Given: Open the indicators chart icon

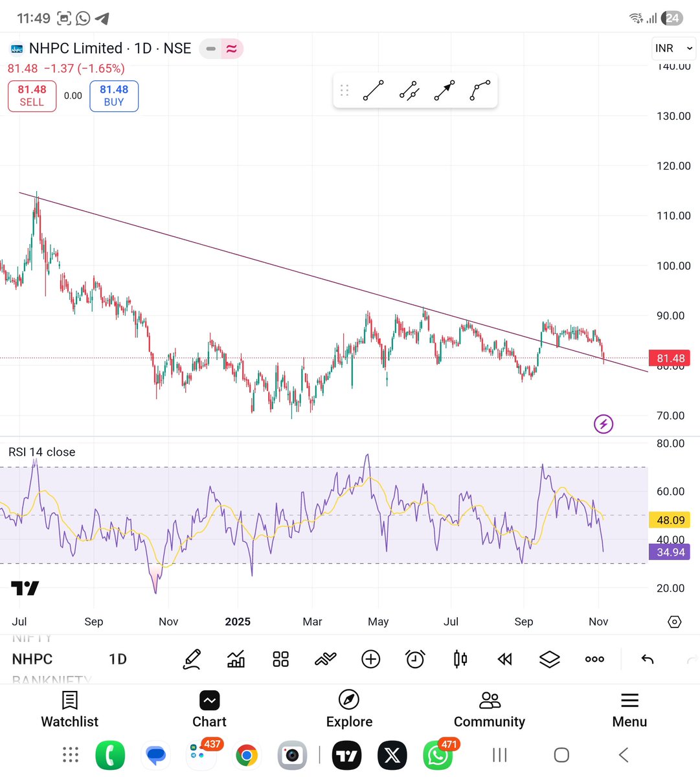Looking at the screenshot, I should [x=236, y=659].
